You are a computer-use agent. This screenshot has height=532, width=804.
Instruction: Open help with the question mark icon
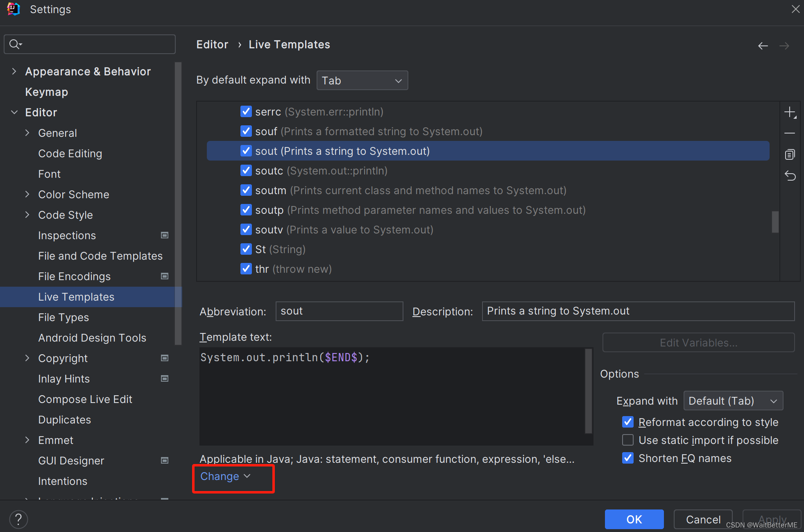click(x=18, y=519)
